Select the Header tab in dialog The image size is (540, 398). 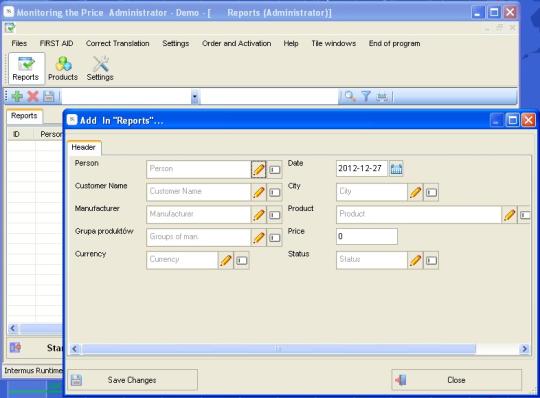[84, 147]
